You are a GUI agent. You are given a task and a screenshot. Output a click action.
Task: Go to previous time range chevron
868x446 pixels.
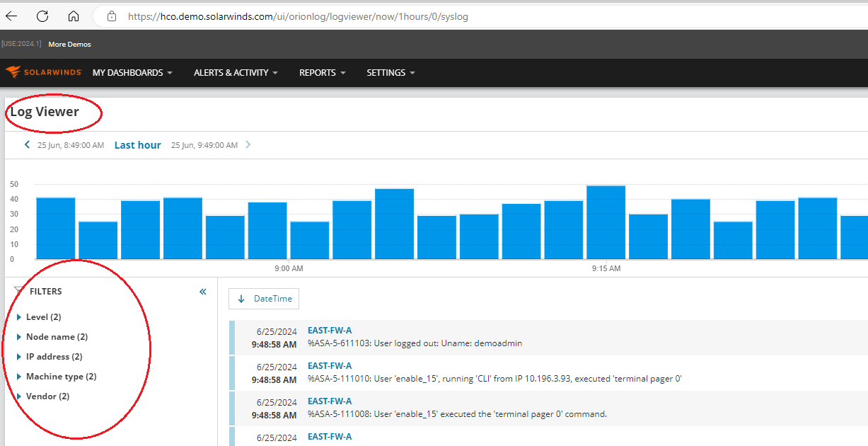tap(28, 144)
